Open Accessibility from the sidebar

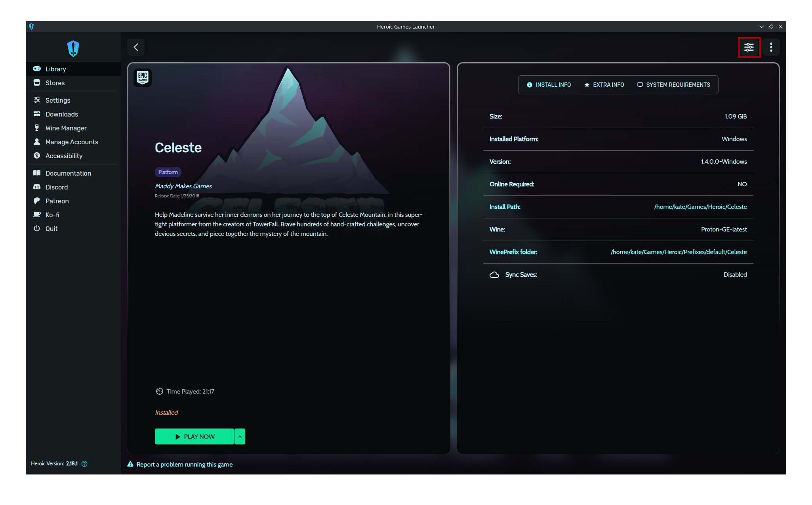click(73, 156)
